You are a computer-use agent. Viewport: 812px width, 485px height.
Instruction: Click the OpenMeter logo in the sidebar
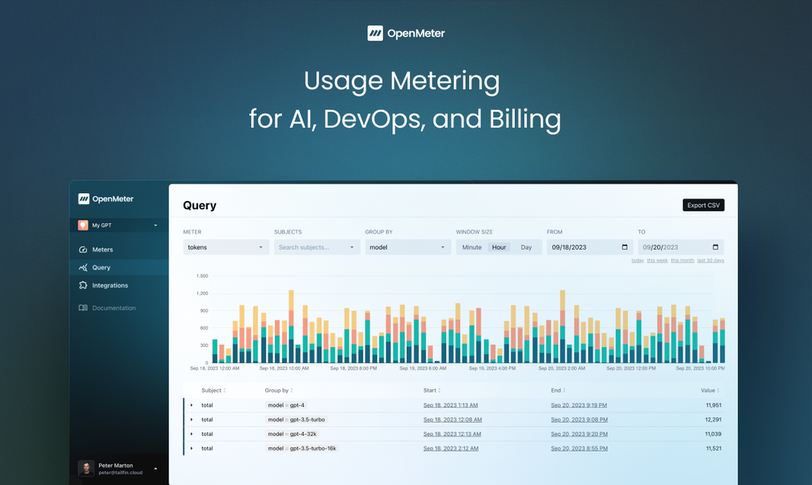point(105,199)
